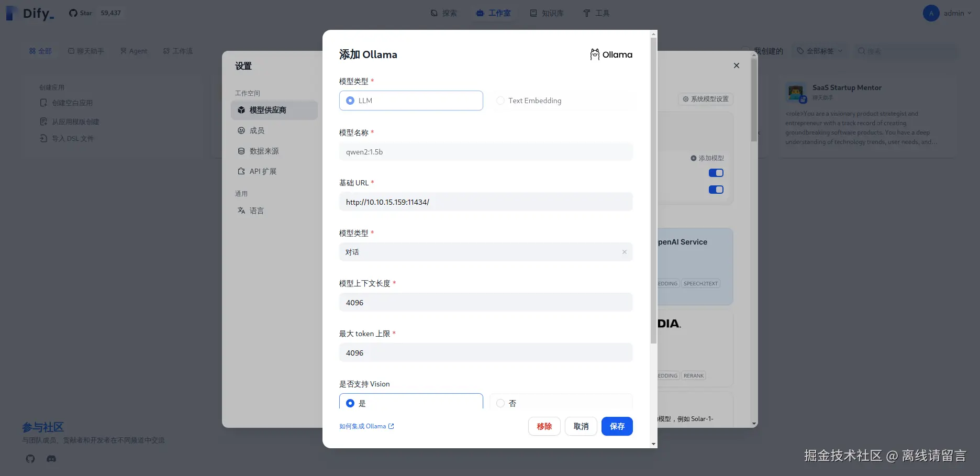Switch to the 工作室 tab
Image resolution: width=980 pixels, height=476 pixels.
coord(493,13)
